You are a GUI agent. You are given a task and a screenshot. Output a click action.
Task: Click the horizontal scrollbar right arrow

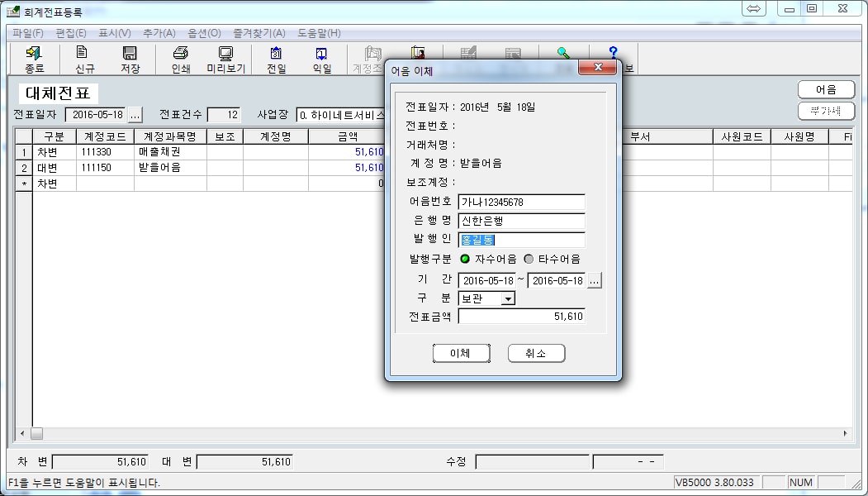coord(845,433)
